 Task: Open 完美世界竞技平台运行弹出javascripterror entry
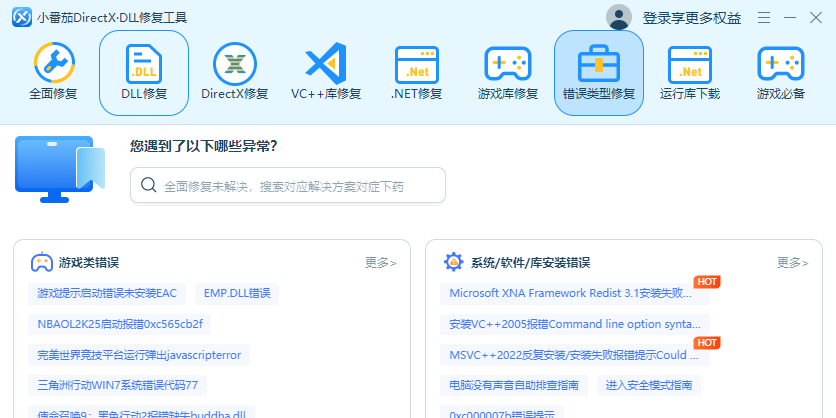(x=139, y=355)
